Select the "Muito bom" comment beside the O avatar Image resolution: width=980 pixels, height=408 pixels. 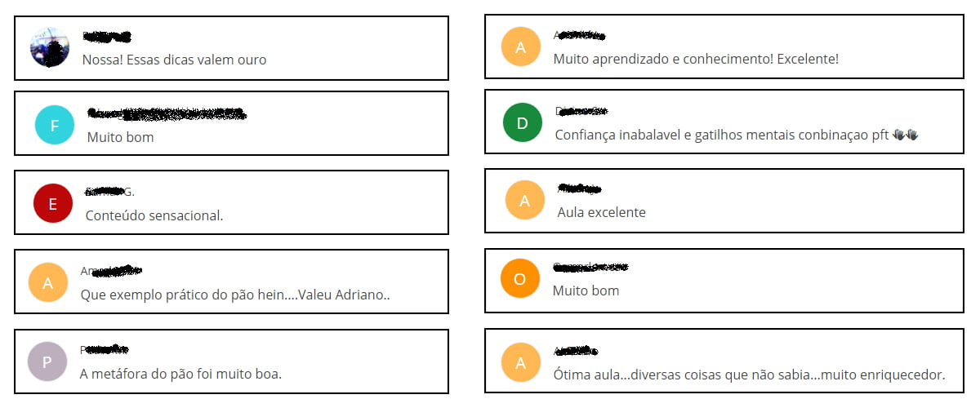(x=586, y=290)
